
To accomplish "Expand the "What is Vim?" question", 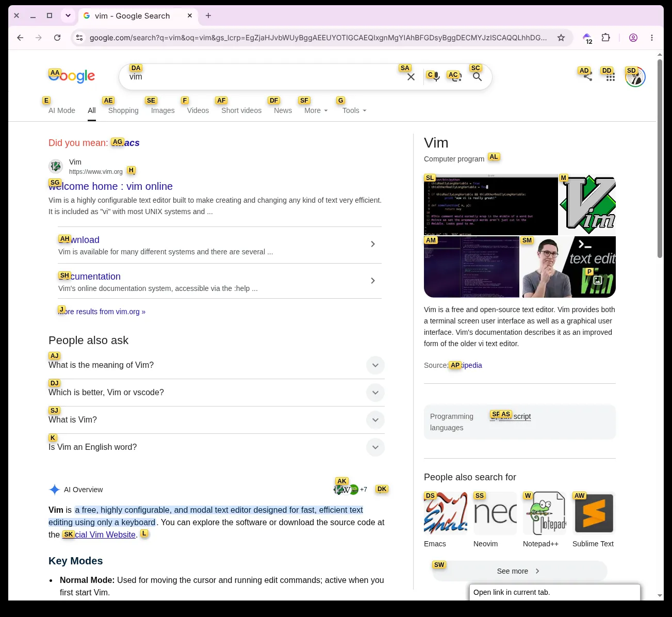I will pos(217,420).
